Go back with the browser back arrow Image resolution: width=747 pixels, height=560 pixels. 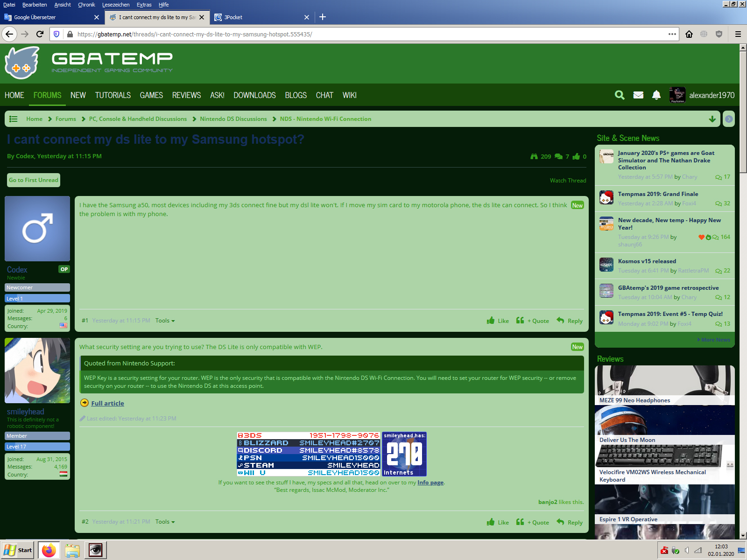[9, 34]
